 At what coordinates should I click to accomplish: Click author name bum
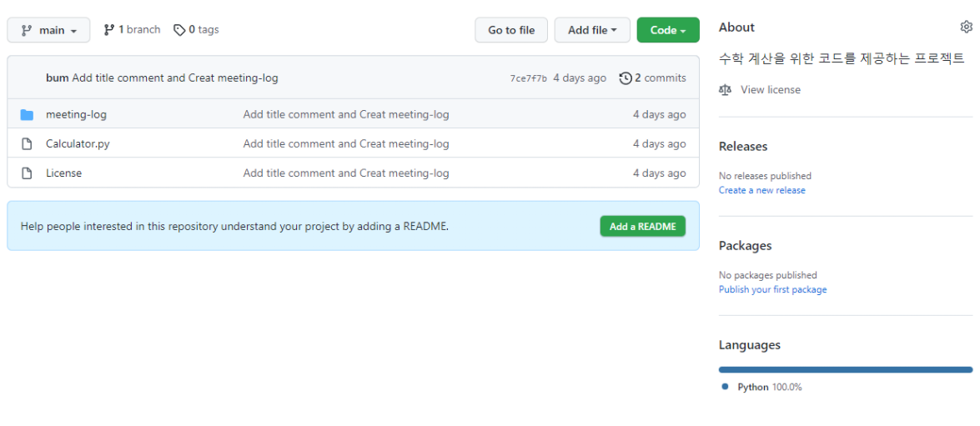tap(57, 78)
